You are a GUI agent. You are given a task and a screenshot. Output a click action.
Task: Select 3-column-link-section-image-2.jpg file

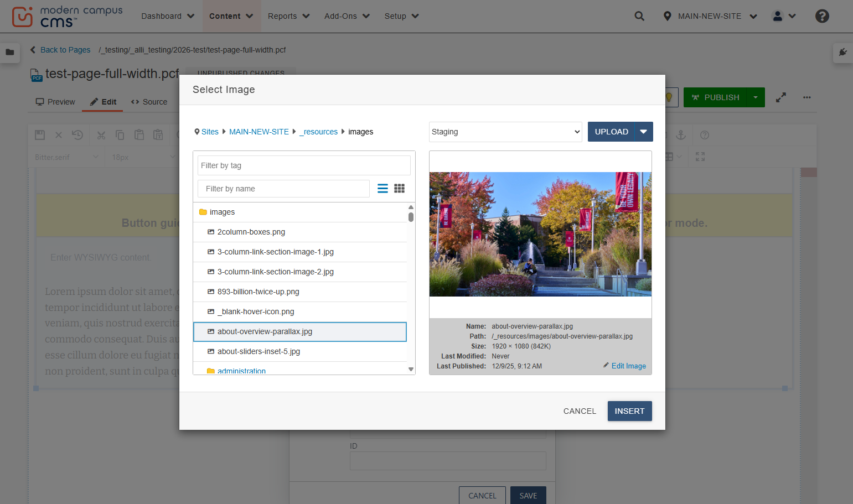coord(300,272)
